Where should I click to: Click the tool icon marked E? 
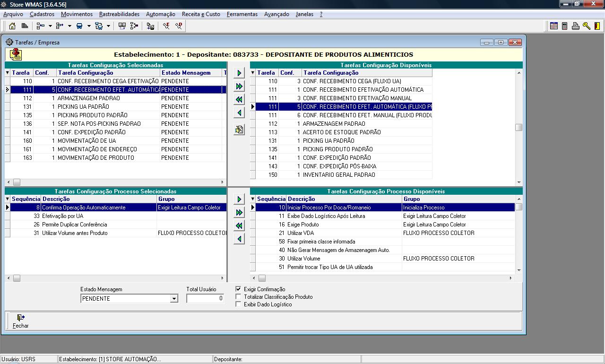point(166,26)
